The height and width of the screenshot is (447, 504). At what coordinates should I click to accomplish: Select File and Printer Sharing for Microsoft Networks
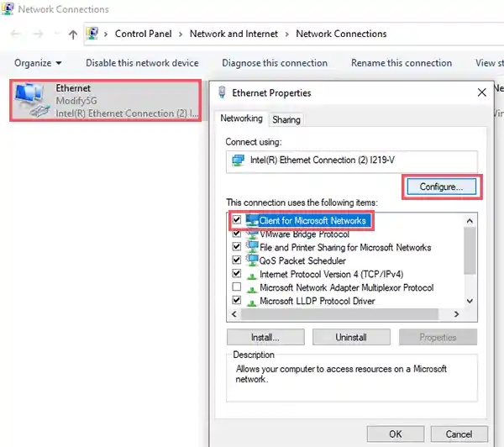[x=345, y=247]
